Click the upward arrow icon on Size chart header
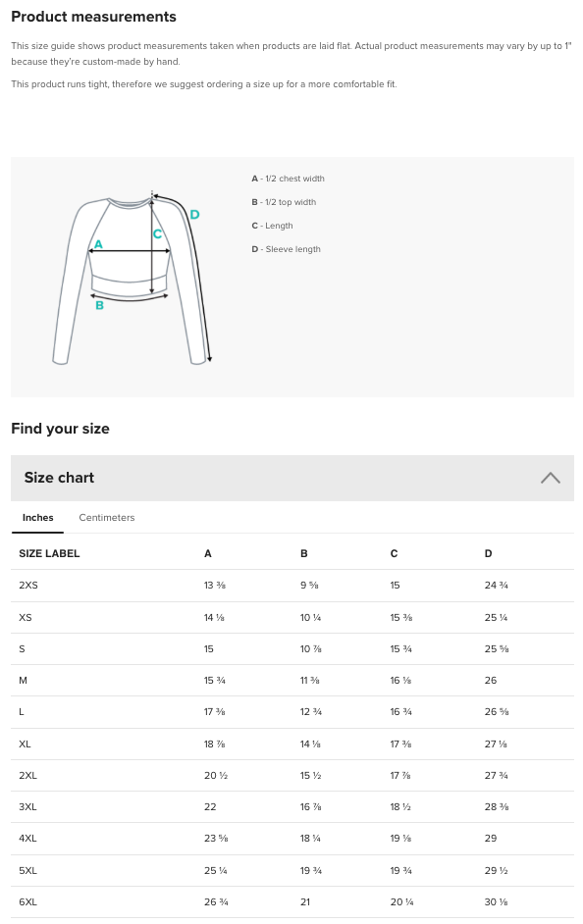 pos(551,478)
